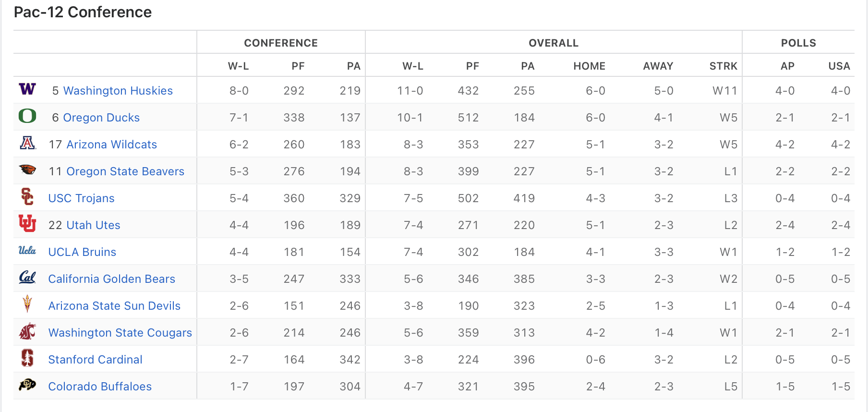Click the UCLA Bruins script logo
This screenshot has height=412, width=868.
point(27,250)
